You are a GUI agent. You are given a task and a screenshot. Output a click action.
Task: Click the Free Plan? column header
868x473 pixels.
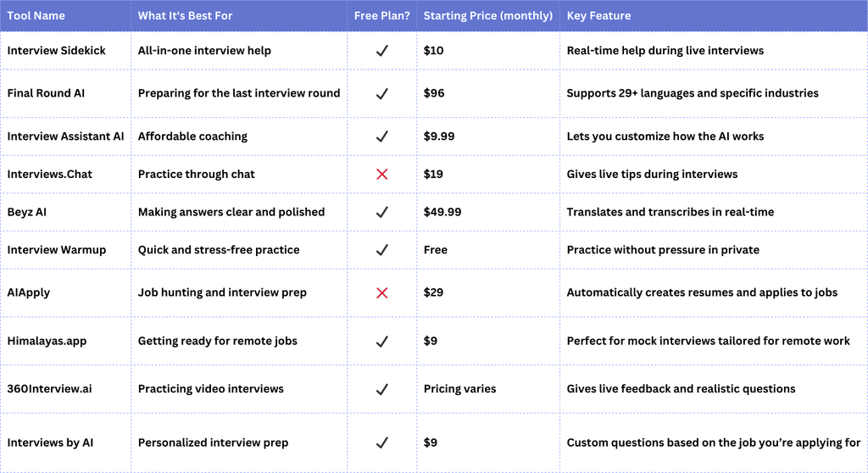[381, 15]
